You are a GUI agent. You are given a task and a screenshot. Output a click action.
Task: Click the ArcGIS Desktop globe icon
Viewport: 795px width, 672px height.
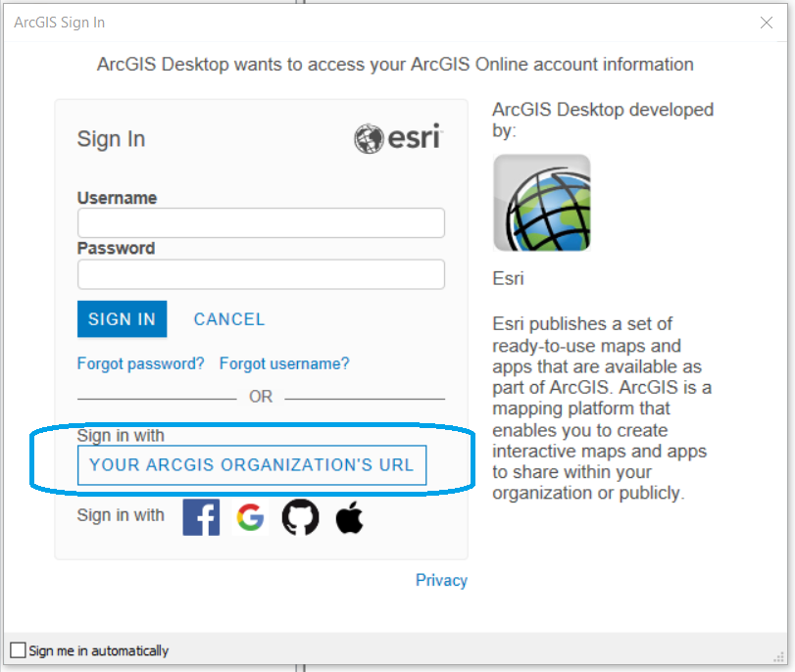coord(541,202)
